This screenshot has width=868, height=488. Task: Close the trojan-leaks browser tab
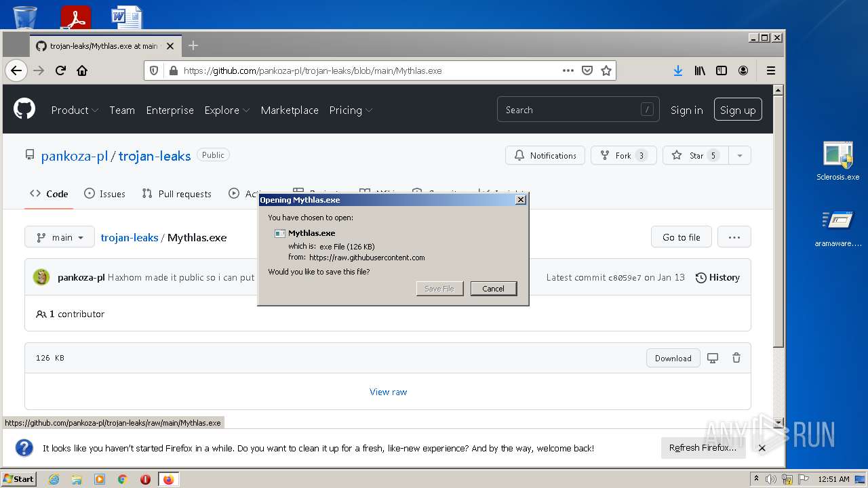click(x=170, y=46)
